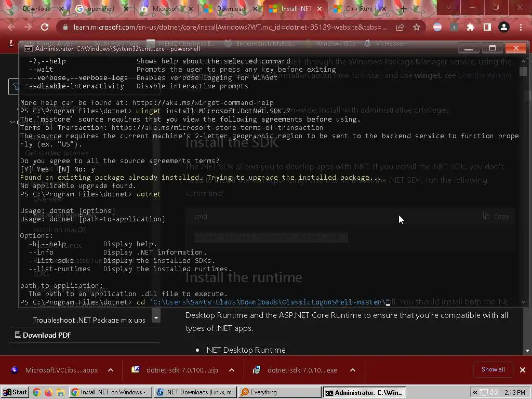Click Download PDF in docs sidebar

pyautogui.click(x=43, y=335)
